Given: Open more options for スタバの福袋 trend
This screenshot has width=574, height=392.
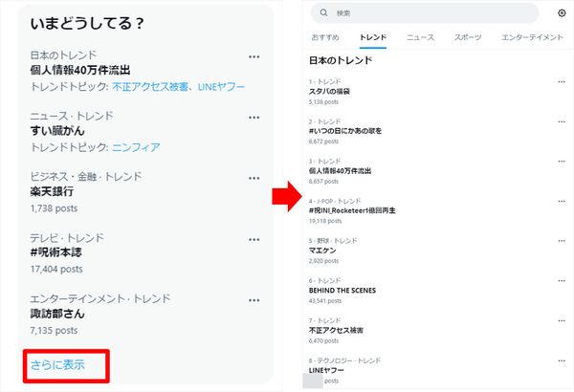Looking at the screenshot, I should 562,81.
